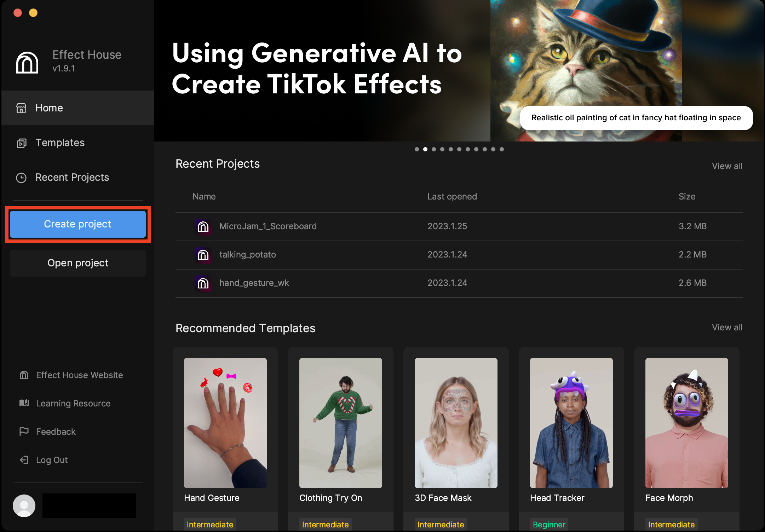Click 2023.1.25 date for MicroJam_1_Scoreboard
Viewport: 765px width, 532px height.
[447, 226]
